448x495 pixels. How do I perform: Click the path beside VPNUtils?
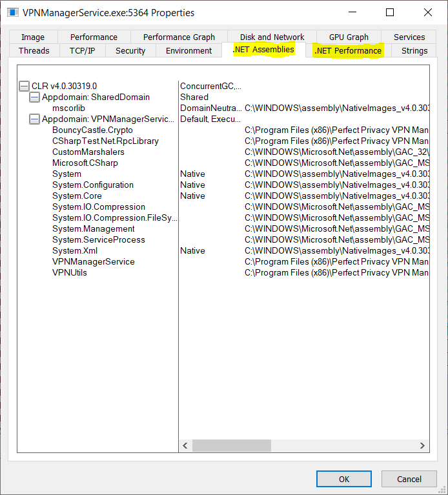pyautogui.click(x=336, y=272)
